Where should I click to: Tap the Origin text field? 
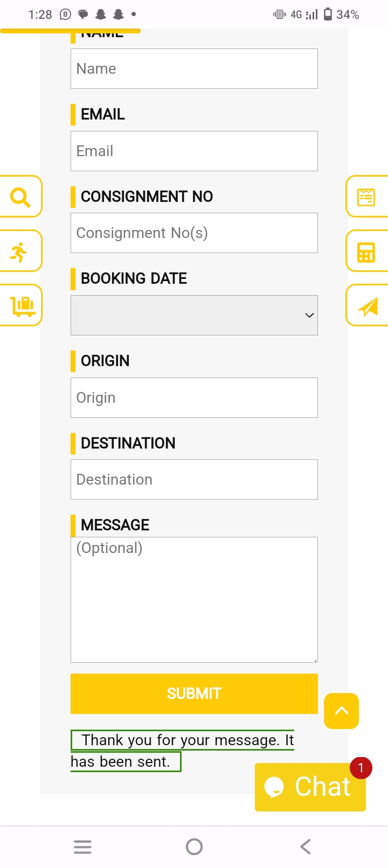[x=194, y=398]
